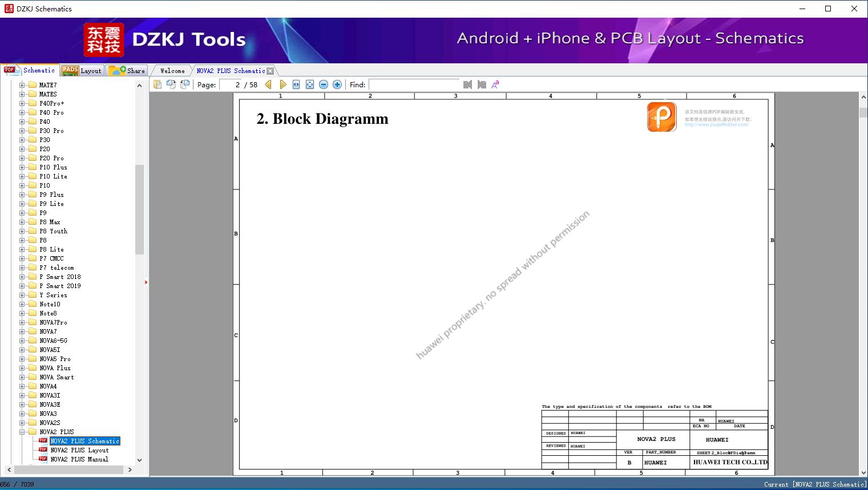The image size is (868, 490).
Task: Zoom out with the minus icon
Action: [x=324, y=84]
